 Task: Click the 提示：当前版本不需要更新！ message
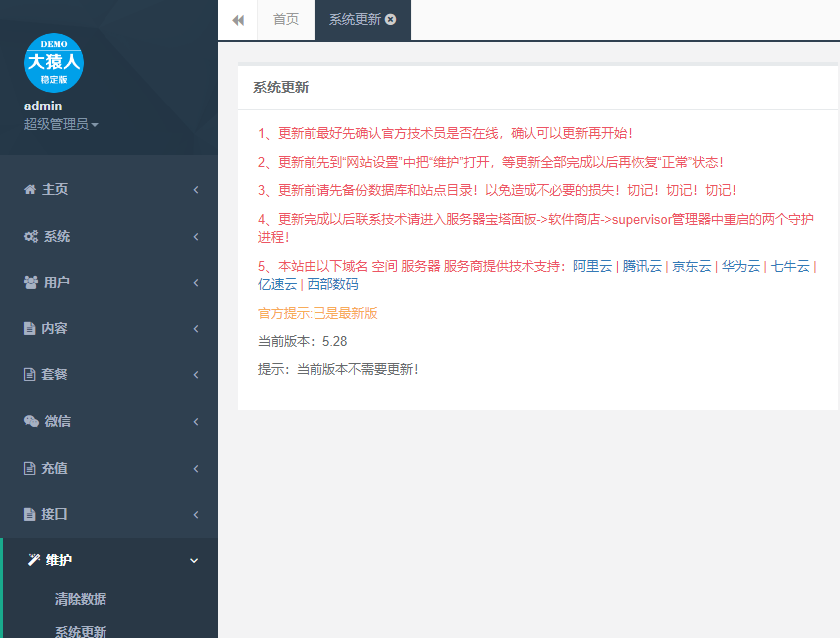[338, 369]
